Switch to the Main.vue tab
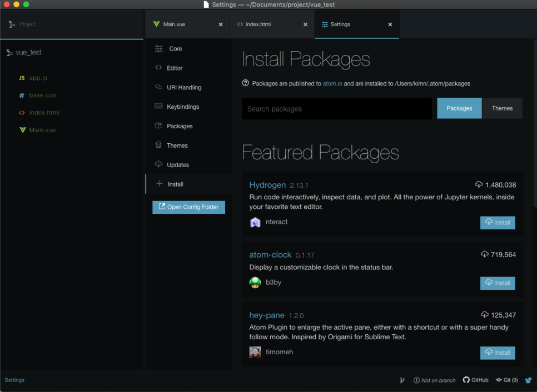This screenshot has width=537, height=392. point(187,24)
